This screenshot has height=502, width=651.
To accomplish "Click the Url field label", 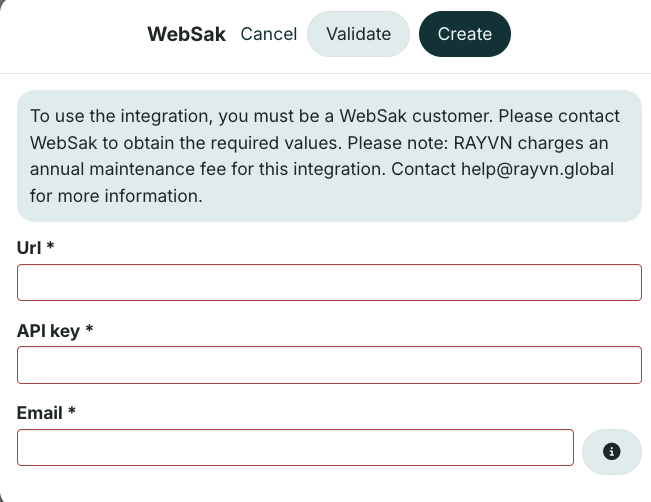I will click(x=29, y=248).
